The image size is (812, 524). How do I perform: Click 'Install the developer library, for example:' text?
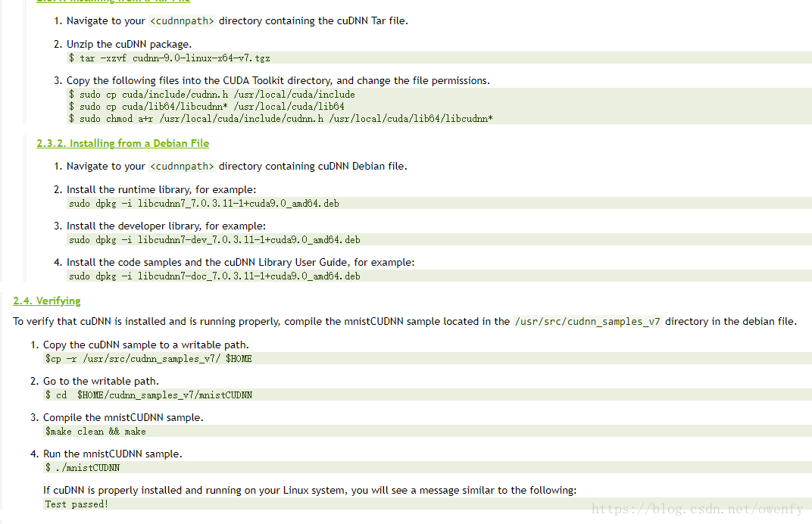[166, 226]
